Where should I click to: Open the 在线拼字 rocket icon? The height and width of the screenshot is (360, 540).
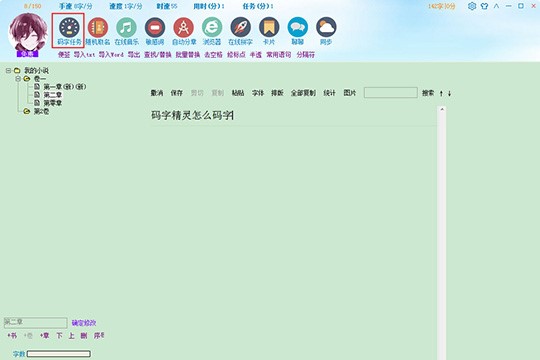[x=240, y=28]
